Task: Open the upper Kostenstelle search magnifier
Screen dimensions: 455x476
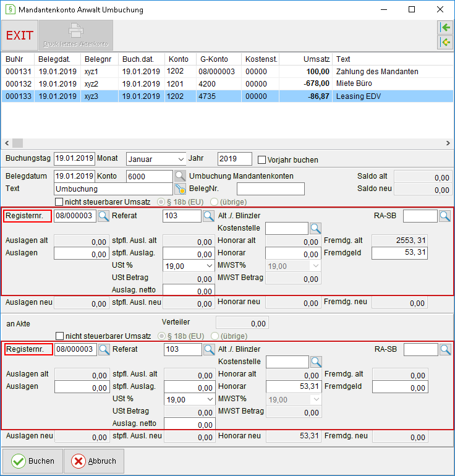Action: [315, 228]
